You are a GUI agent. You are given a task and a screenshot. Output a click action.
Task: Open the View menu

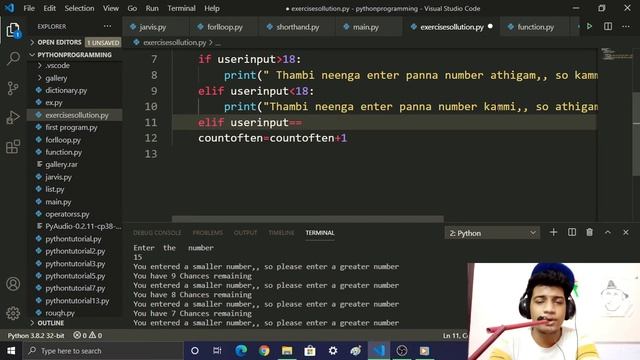click(111, 8)
